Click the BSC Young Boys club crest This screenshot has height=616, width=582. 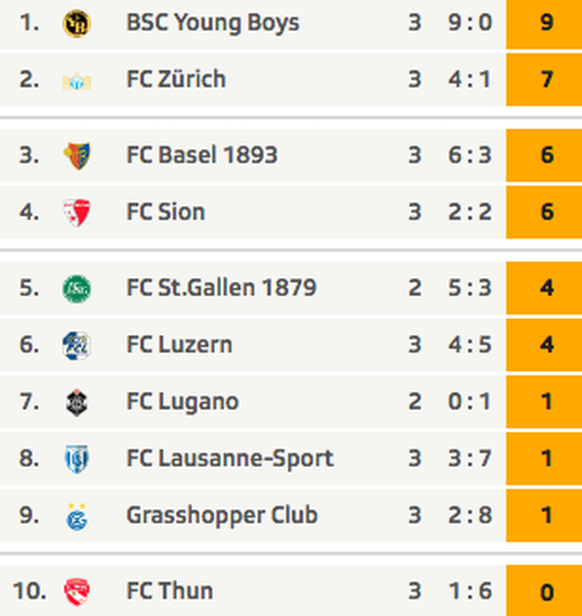(77, 23)
